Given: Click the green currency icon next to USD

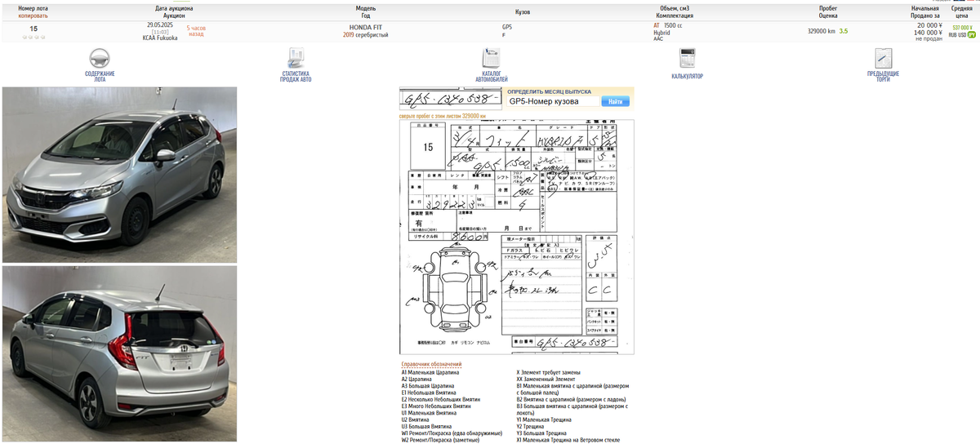Looking at the screenshot, I should pyautogui.click(x=972, y=35).
